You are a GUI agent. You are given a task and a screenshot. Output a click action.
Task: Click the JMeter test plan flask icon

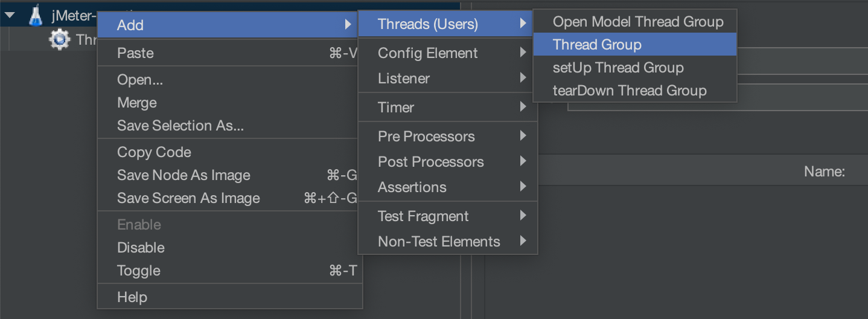[x=36, y=16]
